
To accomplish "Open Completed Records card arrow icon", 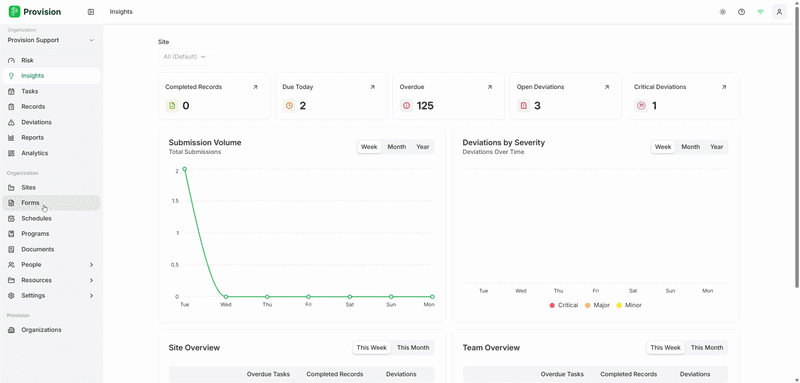I will point(255,87).
